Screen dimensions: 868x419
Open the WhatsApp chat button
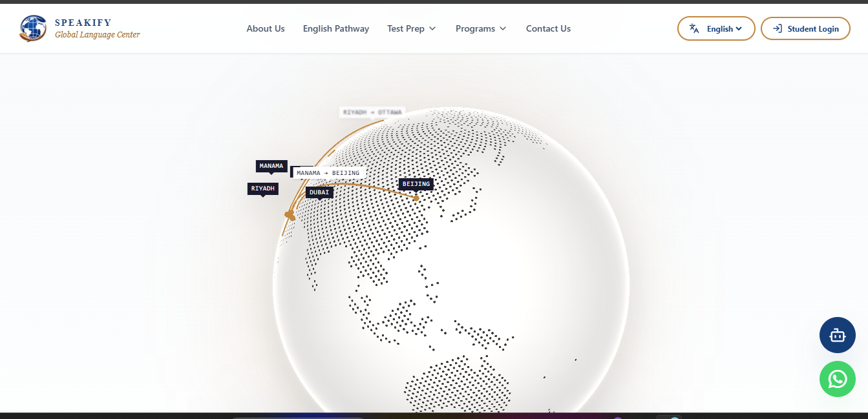838,379
